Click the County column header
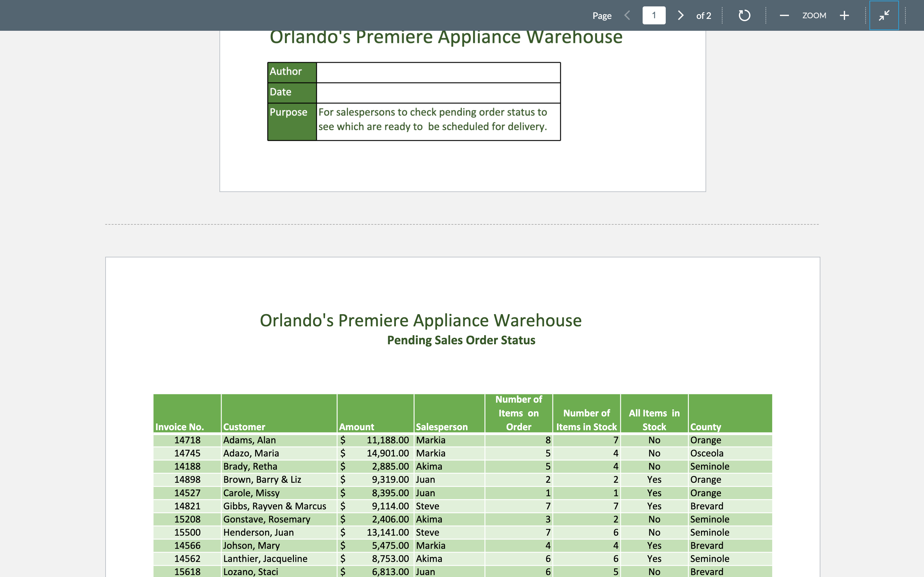This screenshot has height=577, width=924. (x=705, y=427)
